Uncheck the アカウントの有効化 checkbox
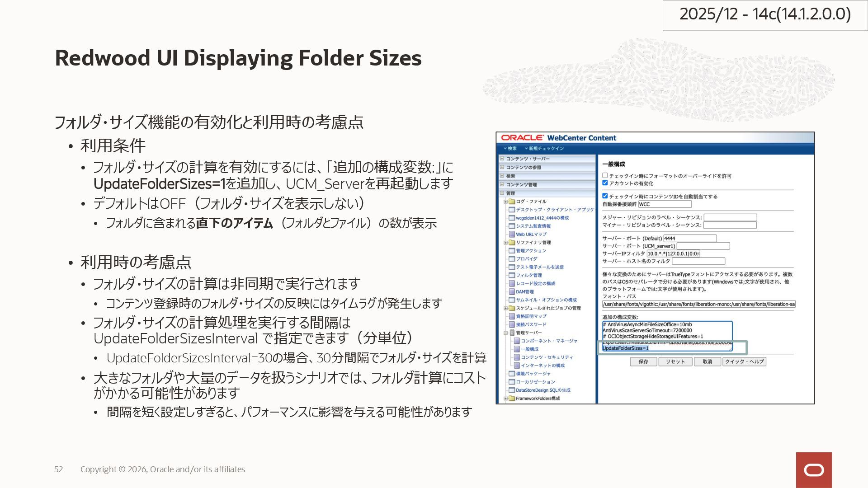 [x=605, y=183]
